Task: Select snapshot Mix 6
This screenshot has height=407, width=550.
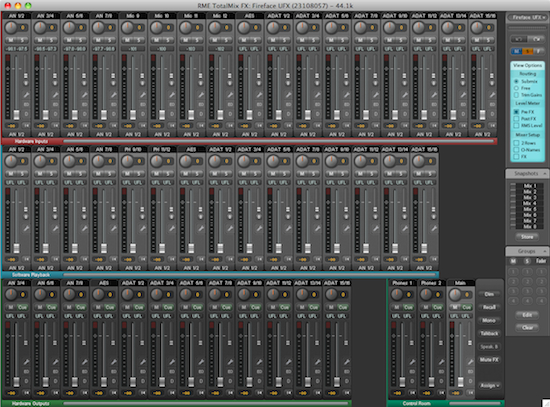Action: [530, 215]
